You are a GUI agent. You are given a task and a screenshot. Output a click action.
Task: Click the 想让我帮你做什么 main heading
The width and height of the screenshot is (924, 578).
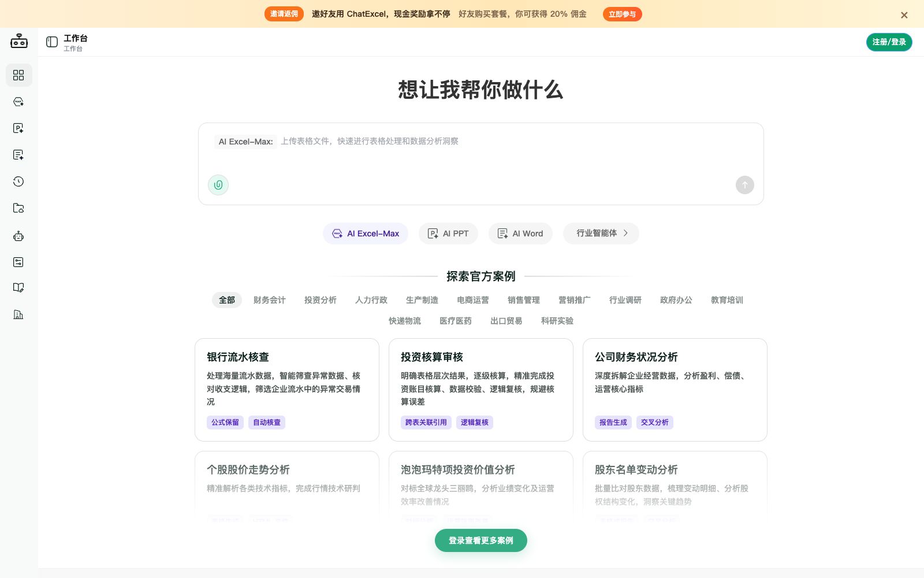coord(480,90)
